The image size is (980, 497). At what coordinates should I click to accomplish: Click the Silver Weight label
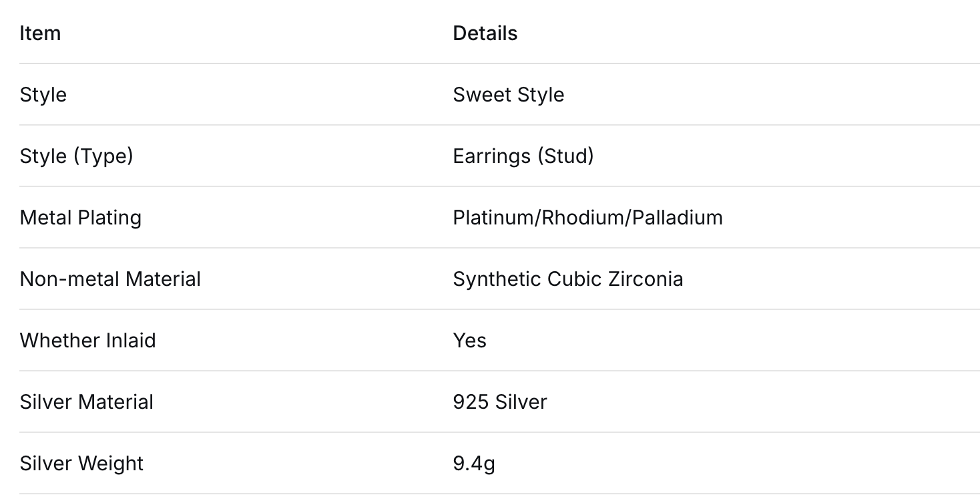81,463
